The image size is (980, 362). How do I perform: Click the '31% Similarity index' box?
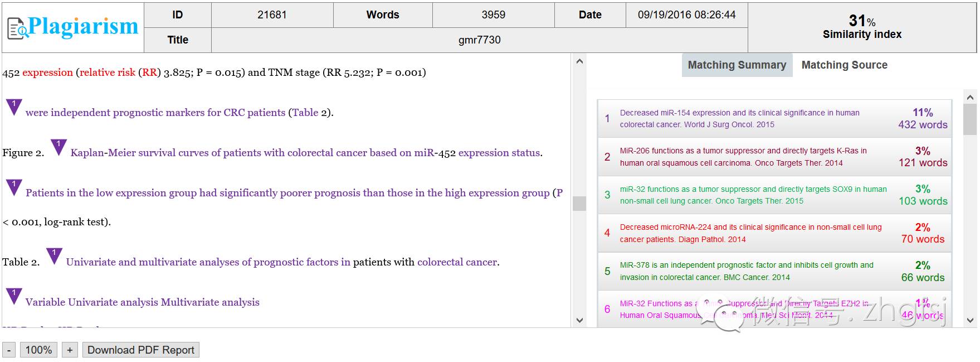862,27
